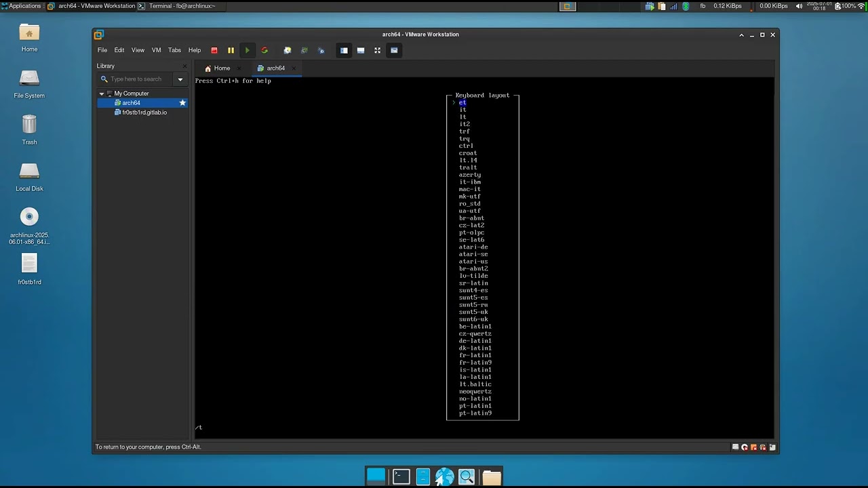Suspend the VM with the yellow pause icon

click(231, 50)
